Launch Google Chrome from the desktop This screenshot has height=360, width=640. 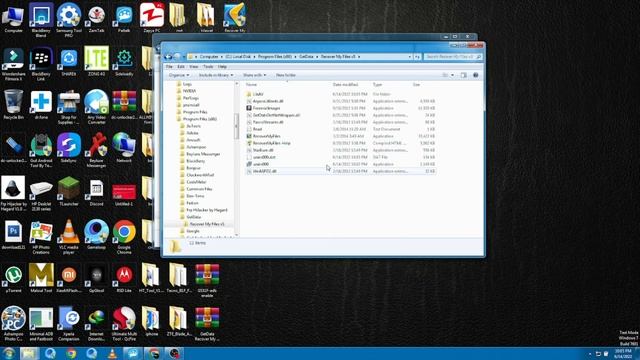124,237
